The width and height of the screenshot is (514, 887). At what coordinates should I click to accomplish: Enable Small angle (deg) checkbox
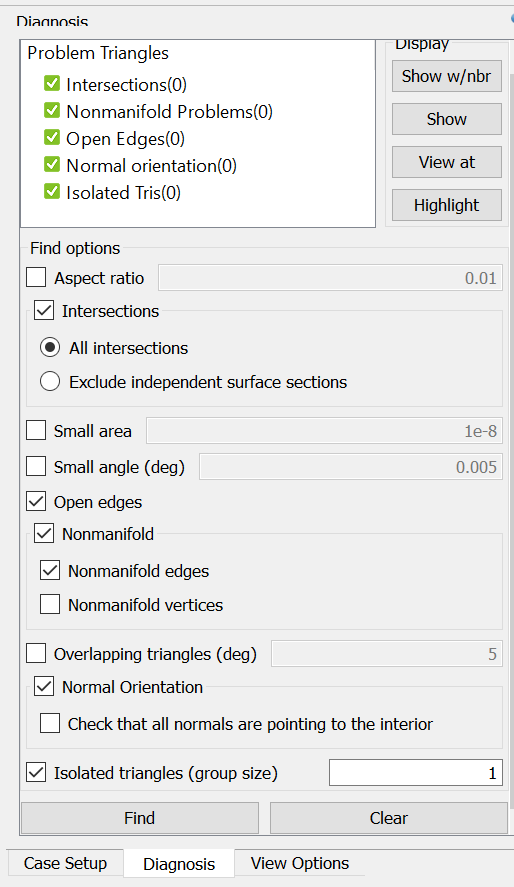coord(36,467)
